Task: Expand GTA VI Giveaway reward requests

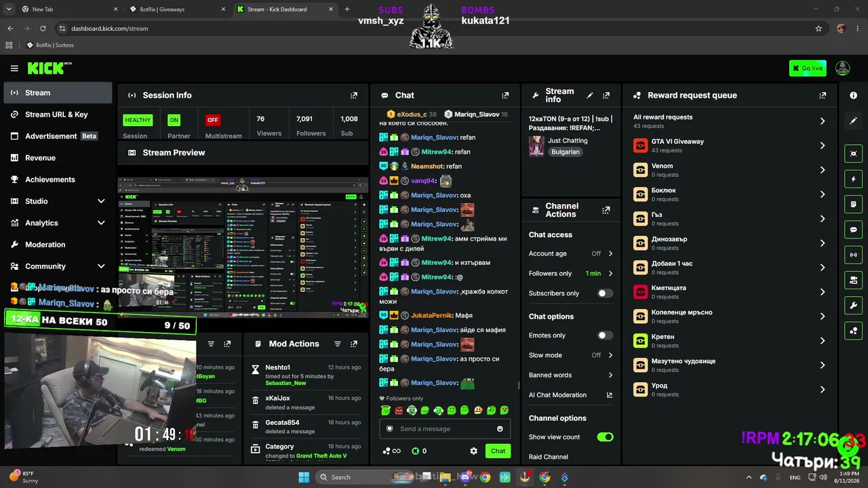Action: tap(823, 146)
